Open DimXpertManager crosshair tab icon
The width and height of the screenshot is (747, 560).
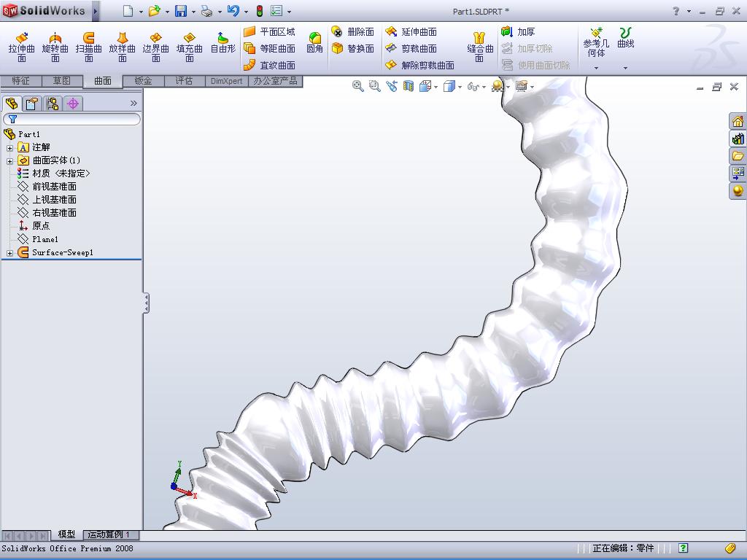(73, 104)
